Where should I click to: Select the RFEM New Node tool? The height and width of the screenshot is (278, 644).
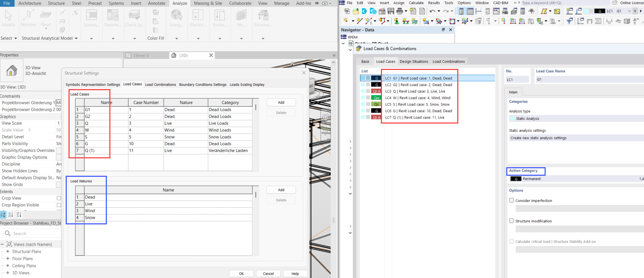click(345, 21)
